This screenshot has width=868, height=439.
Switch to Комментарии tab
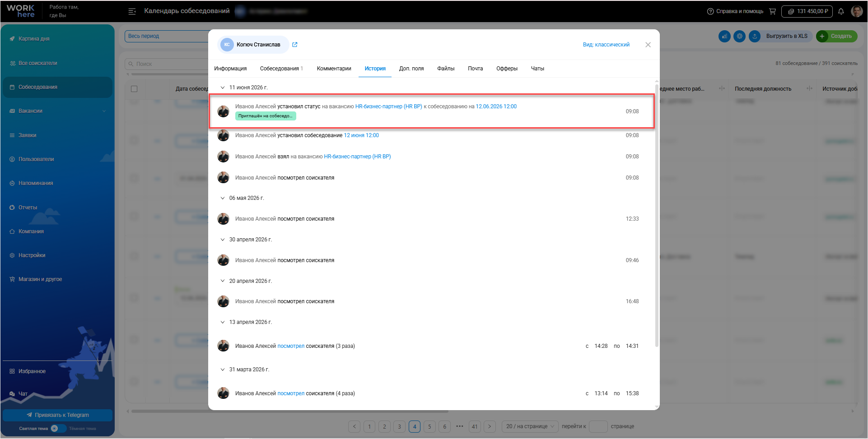(x=334, y=69)
